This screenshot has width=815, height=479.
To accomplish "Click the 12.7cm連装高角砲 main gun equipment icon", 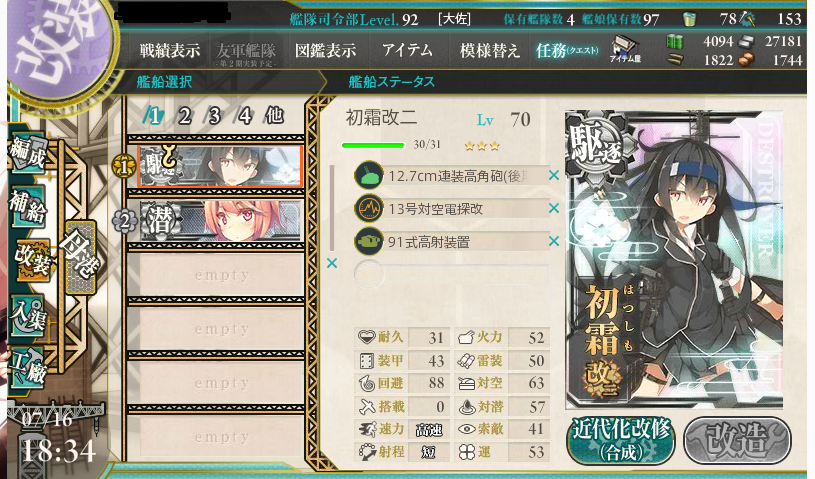I will click(369, 175).
